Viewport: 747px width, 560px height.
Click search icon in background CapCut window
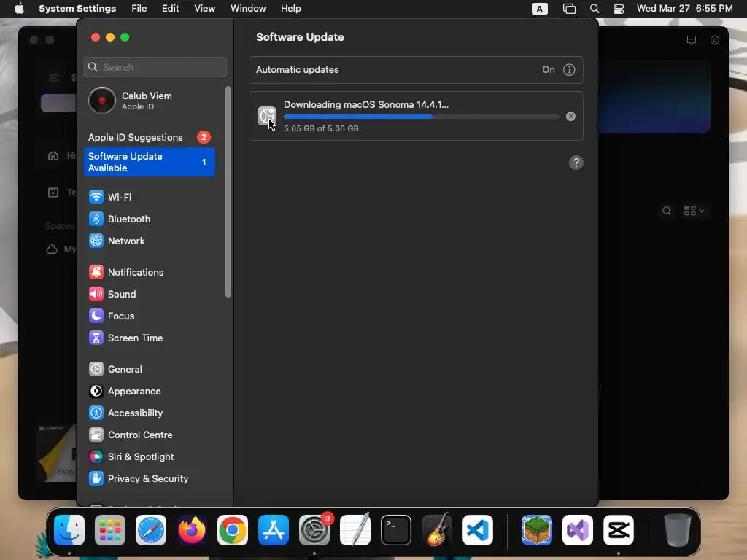pos(667,211)
